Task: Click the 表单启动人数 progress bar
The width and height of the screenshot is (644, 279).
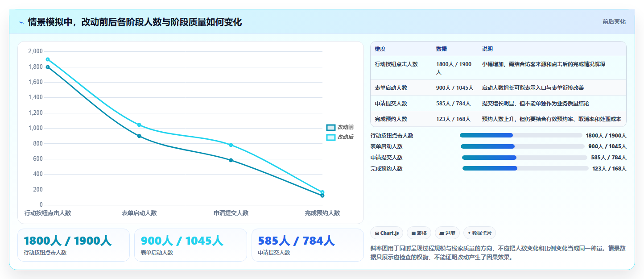Action: 522,146
